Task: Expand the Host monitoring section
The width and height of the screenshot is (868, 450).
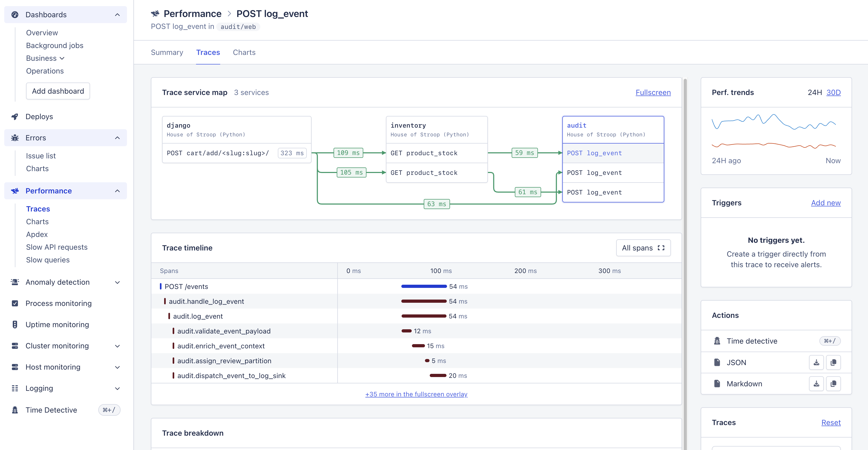Action: click(117, 367)
